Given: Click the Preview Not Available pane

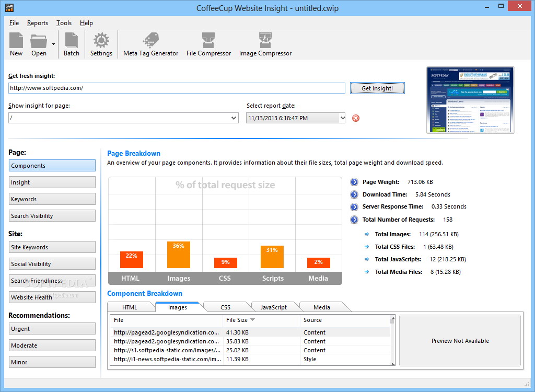Looking at the screenshot, I should pyautogui.click(x=460, y=340).
